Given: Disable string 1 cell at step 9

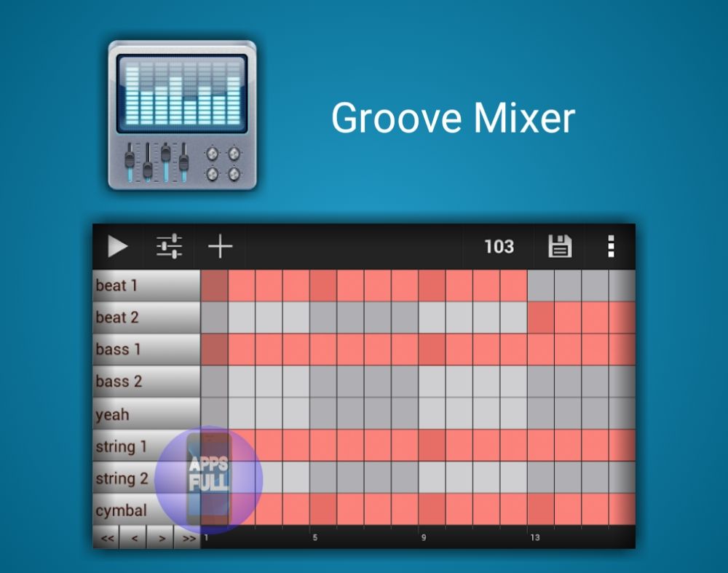Looking at the screenshot, I should [x=432, y=446].
